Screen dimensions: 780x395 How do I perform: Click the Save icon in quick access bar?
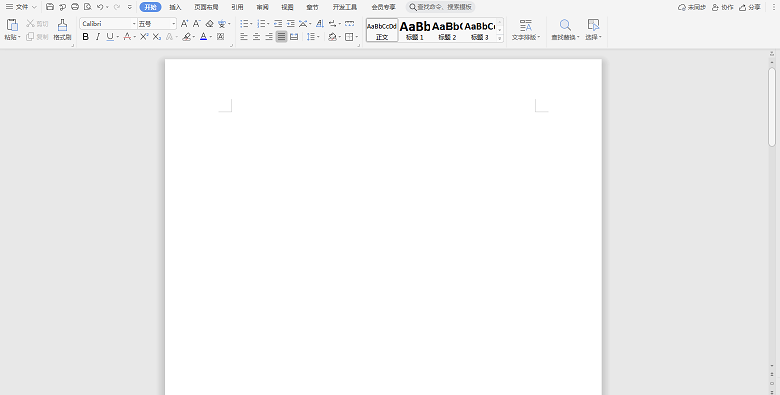(50, 7)
